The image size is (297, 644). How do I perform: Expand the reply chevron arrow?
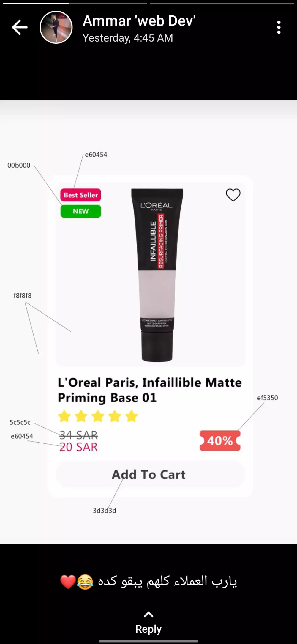(148, 614)
